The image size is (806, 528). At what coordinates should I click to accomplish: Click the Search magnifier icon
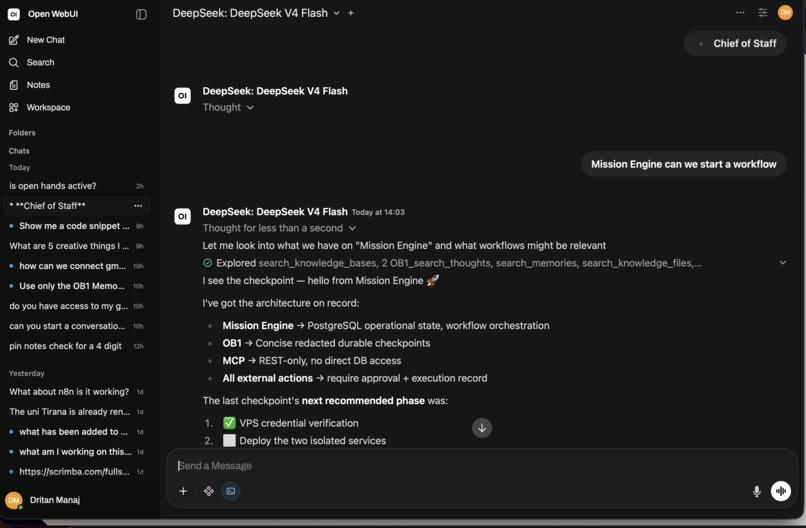(14, 62)
